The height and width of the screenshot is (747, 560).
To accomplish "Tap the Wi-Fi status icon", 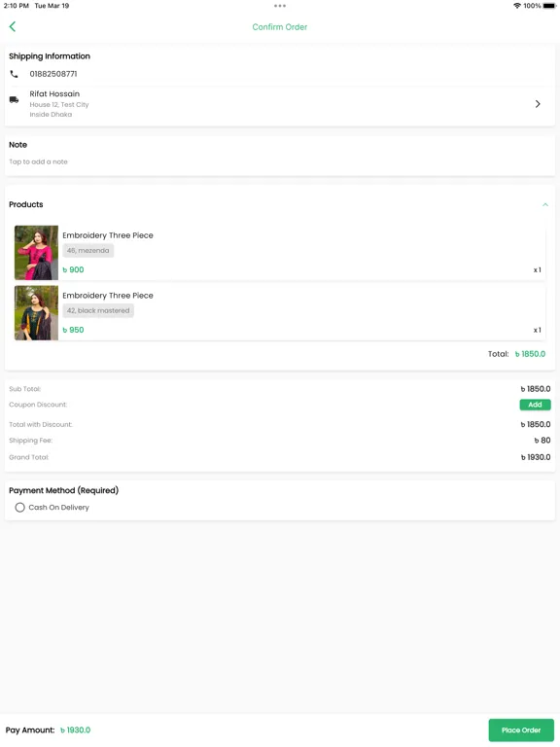I will [516, 6].
